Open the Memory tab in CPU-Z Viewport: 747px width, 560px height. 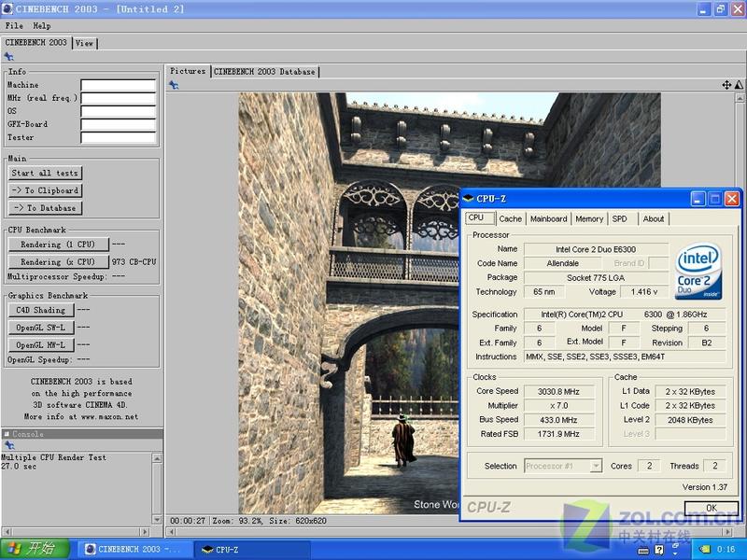coord(589,219)
